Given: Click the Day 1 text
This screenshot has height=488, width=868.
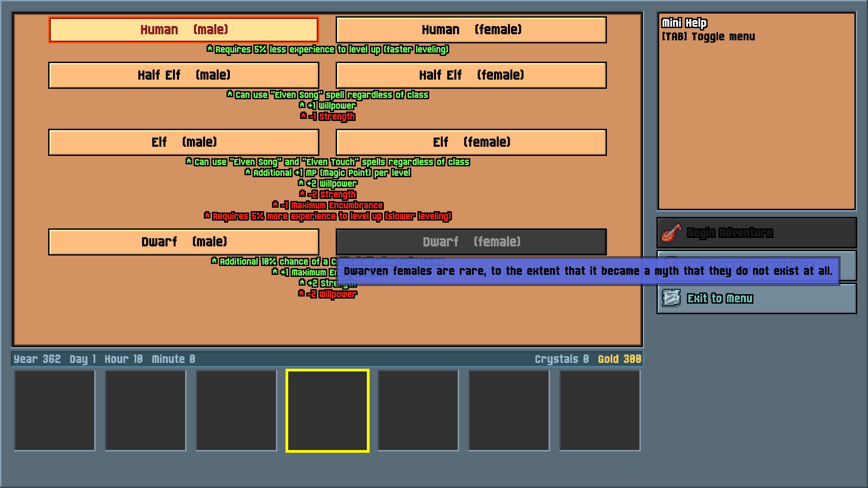Looking at the screenshot, I should [83, 359].
